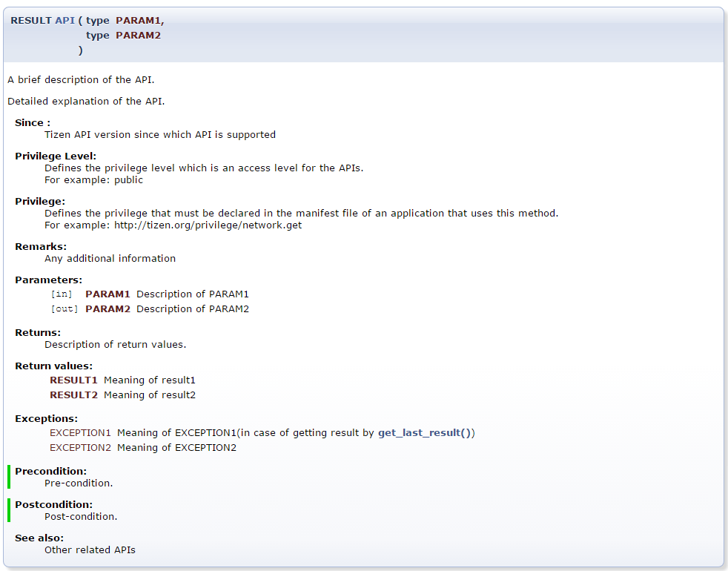Screen dimensions: 728x571
Task: Click the "Remarks:" section heading
Action: pyautogui.click(x=41, y=246)
